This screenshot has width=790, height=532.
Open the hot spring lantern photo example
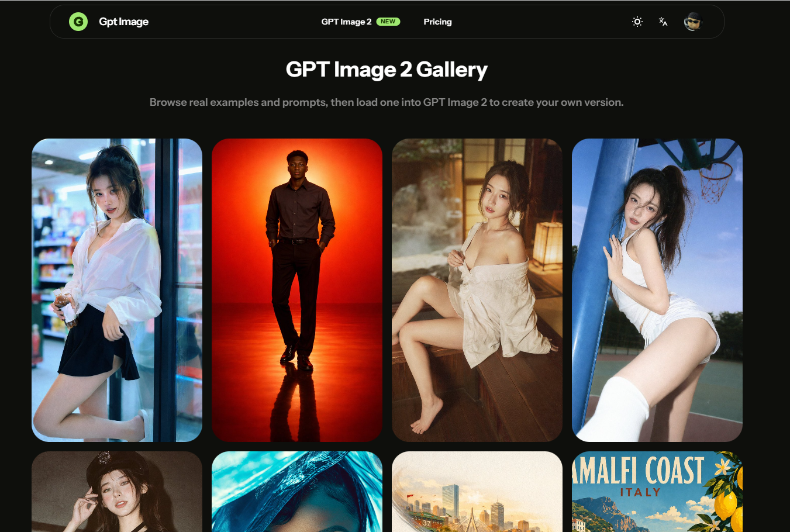point(477,289)
